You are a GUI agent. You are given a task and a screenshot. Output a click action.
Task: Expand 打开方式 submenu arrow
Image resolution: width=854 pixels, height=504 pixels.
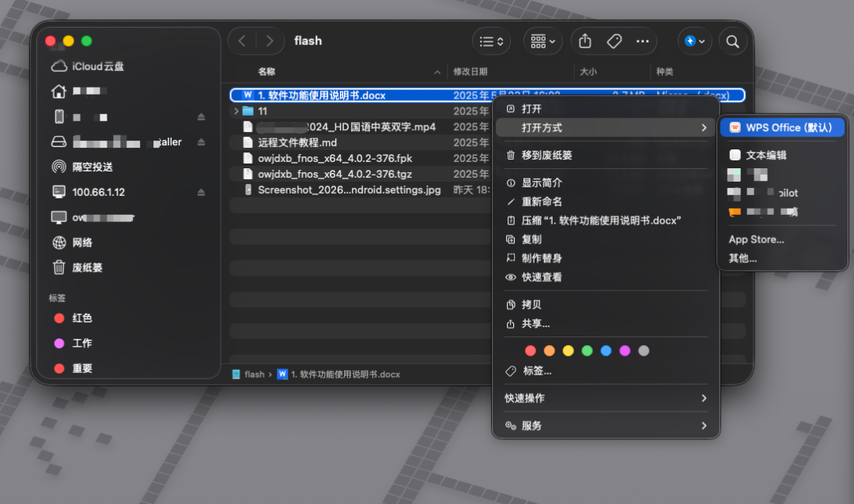[705, 127]
